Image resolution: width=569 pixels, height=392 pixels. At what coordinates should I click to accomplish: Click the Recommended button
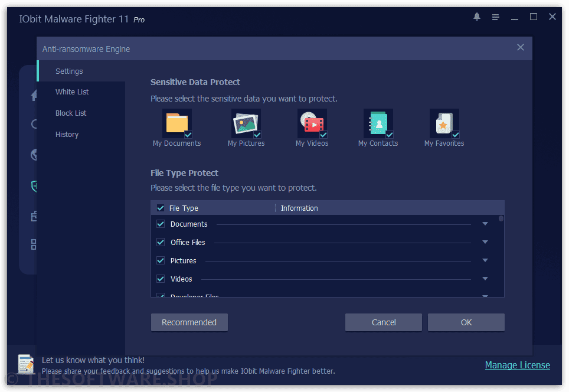[189, 322]
